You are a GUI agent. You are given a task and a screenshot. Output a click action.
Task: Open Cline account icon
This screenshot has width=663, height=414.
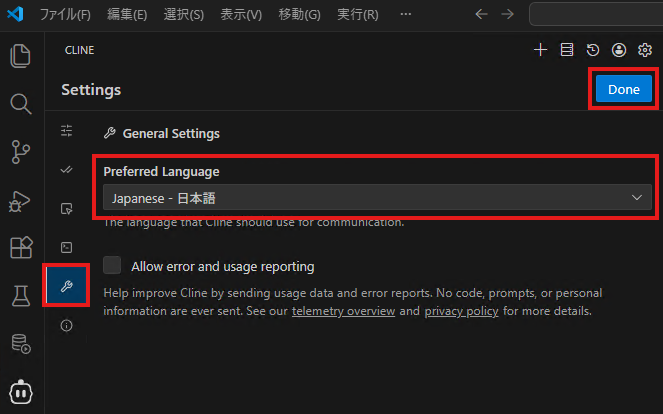pyautogui.click(x=619, y=50)
